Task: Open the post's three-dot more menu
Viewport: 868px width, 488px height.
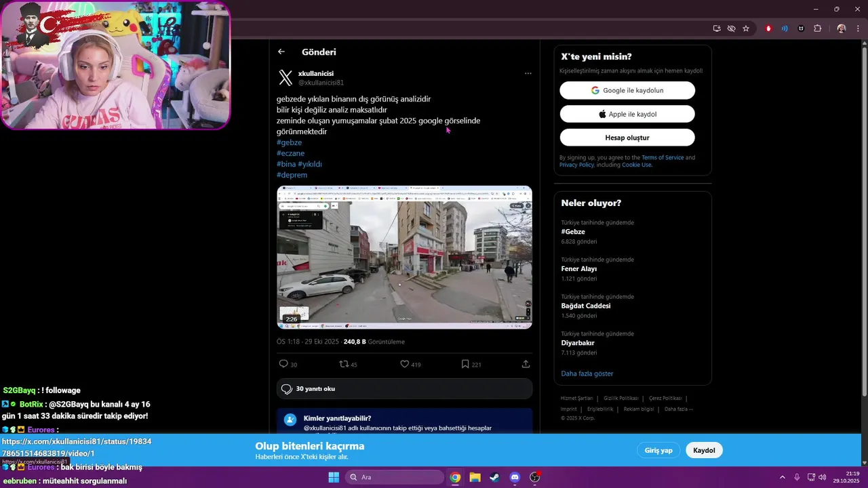Action: [x=528, y=73]
